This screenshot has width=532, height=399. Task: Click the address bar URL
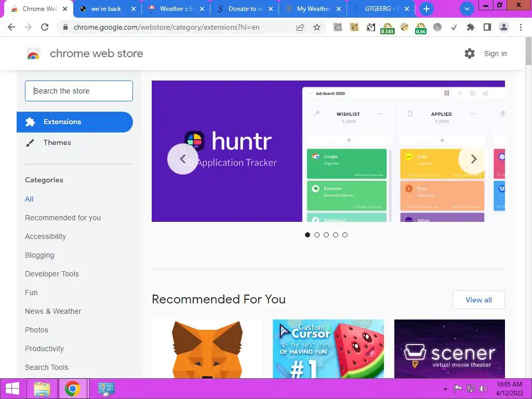(x=166, y=27)
